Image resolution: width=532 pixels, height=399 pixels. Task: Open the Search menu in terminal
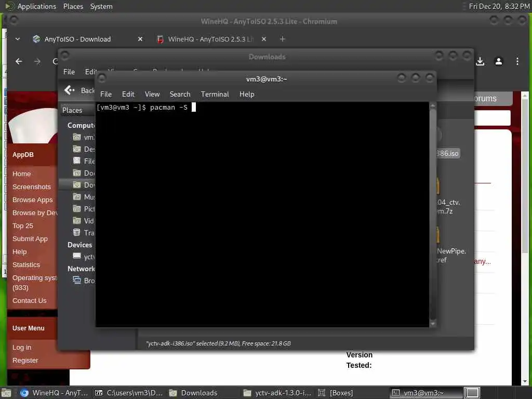pyautogui.click(x=180, y=95)
